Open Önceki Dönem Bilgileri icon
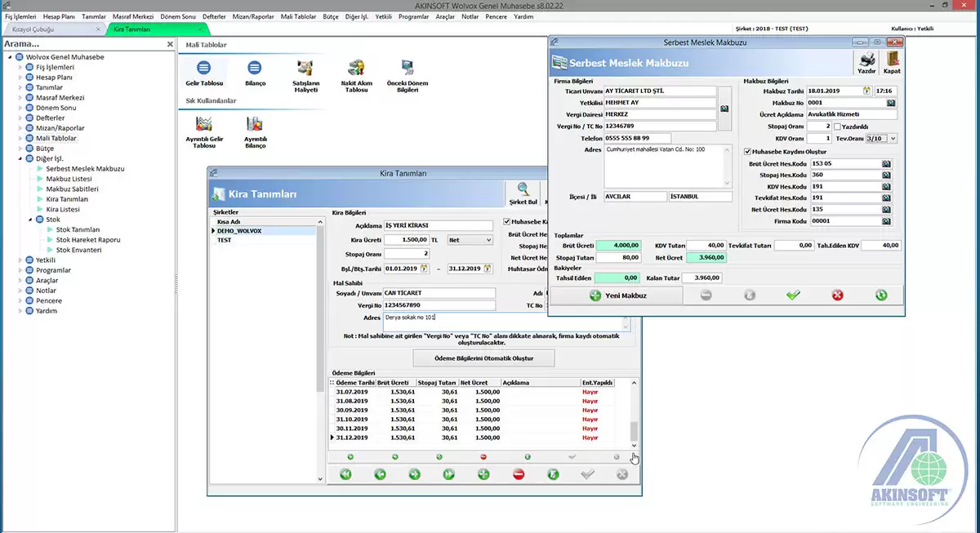Viewport: 980px width, 533px height. tap(407, 69)
